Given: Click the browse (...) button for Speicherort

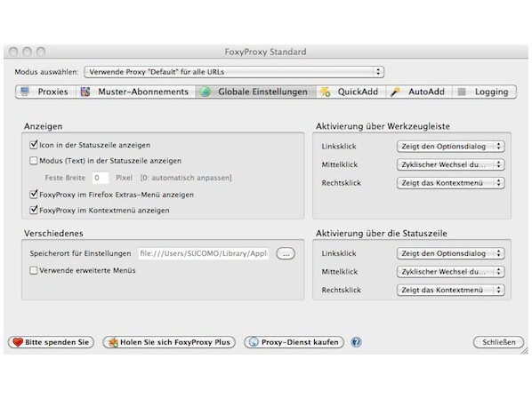Looking at the screenshot, I should 286,253.
